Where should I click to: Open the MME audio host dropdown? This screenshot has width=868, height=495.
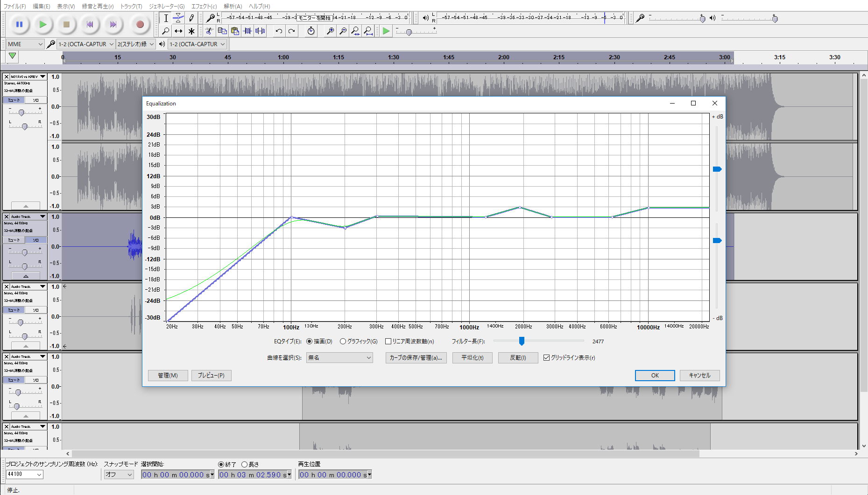[25, 44]
